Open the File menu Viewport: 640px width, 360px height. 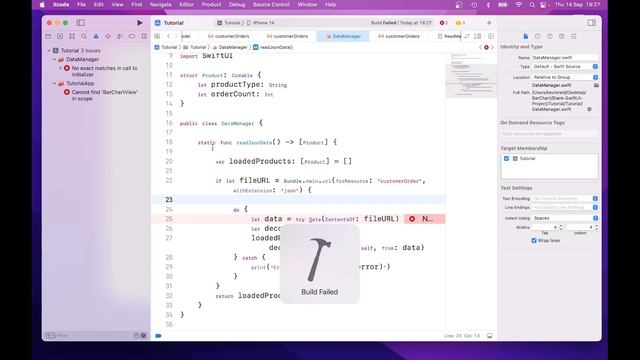(x=82, y=4)
